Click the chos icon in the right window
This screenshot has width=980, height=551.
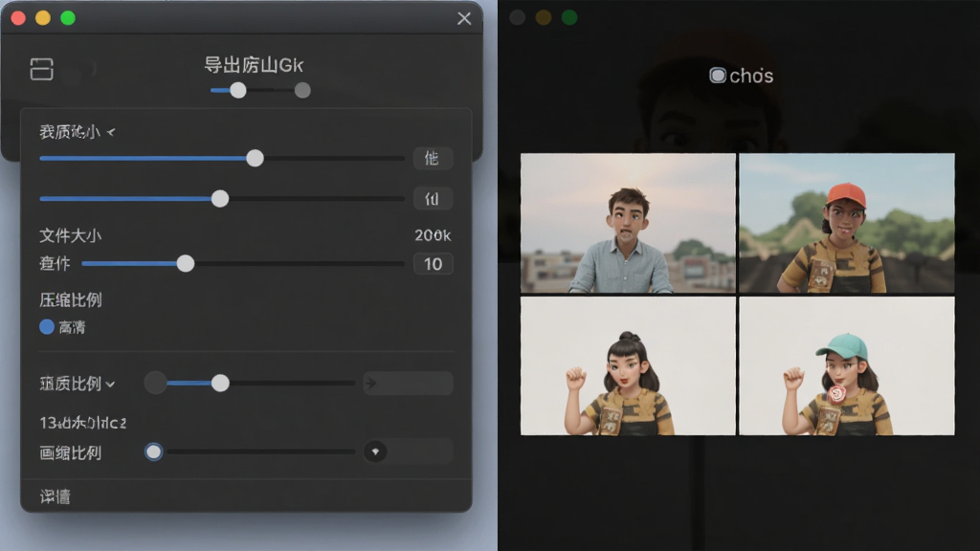(718, 76)
